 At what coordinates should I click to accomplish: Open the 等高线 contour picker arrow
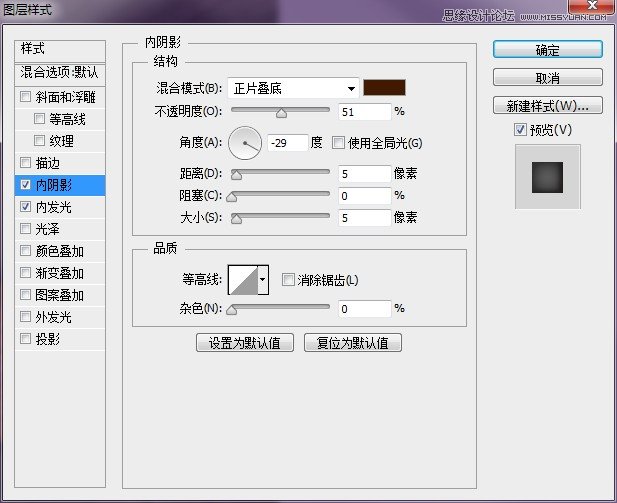pyautogui.click(x=263, y=280)
